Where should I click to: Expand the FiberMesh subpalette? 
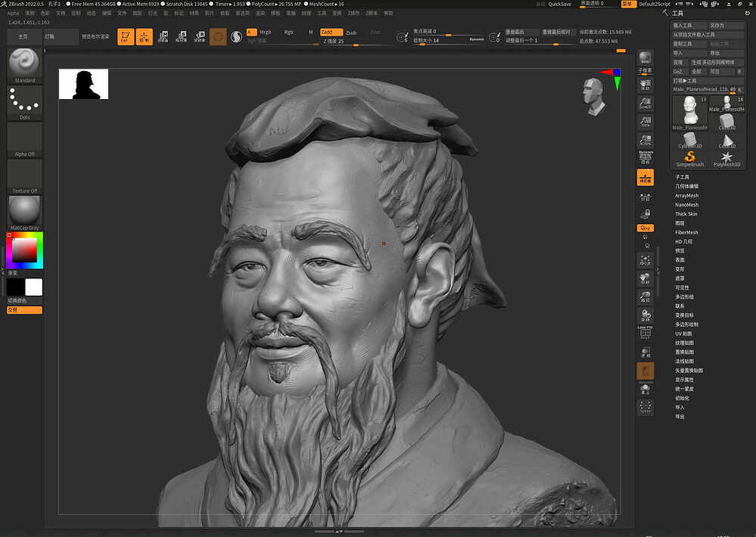(686, 232)
